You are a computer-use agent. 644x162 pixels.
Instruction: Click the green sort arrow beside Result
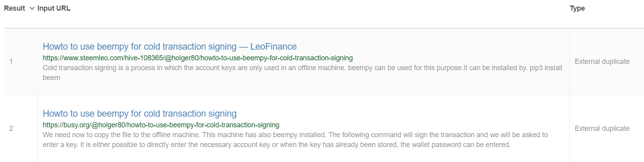pyautogui.click(x=32, y=8)
